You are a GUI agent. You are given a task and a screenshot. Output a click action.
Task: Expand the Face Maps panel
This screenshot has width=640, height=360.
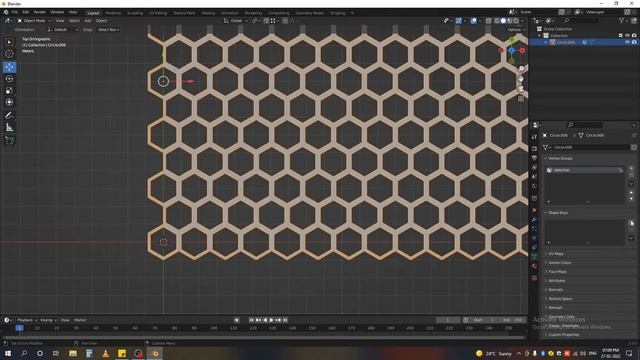(x=556, y=272)
